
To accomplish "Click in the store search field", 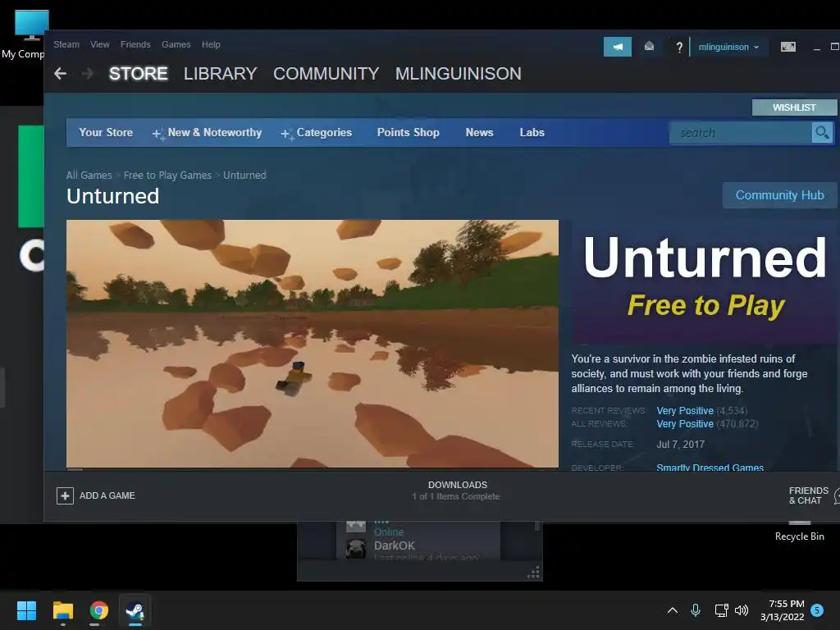I will click(x=741, y=132).
